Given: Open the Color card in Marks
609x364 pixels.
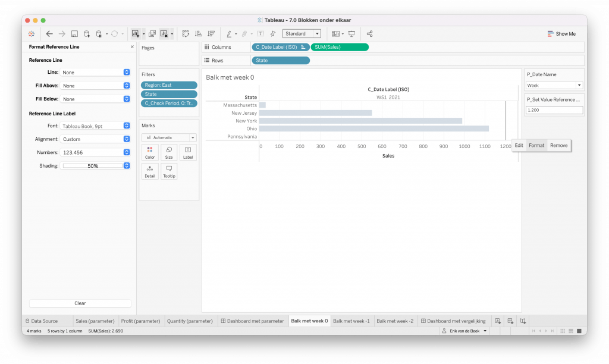Looking at the screenshot, I should click(150, 152).
